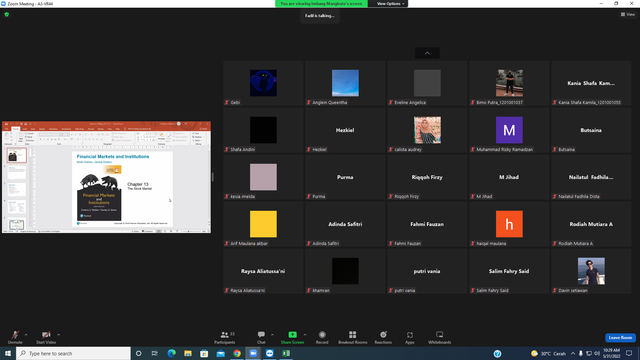Click the weather 30°C Cerah widget
Image resolution: width=640 pixels, height=360 pixels.
548,353
